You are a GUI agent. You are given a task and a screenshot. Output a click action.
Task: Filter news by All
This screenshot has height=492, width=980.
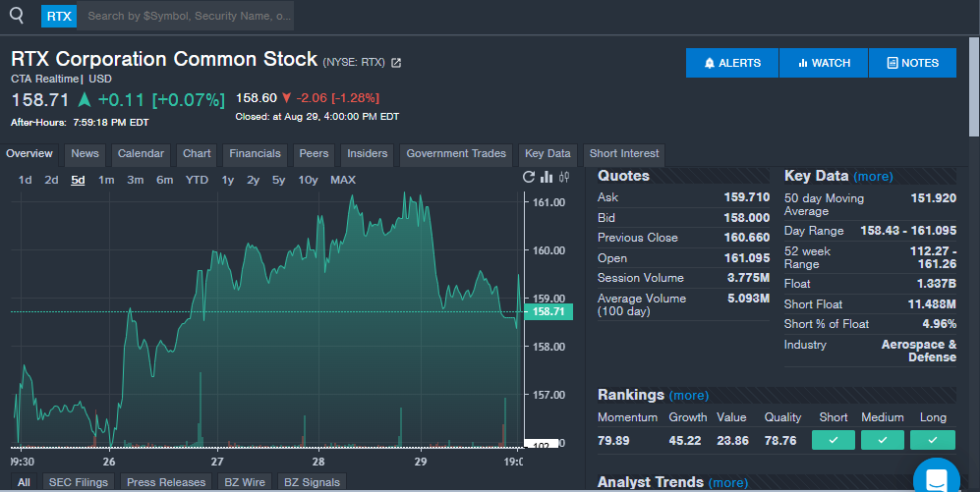pos(24,482)
